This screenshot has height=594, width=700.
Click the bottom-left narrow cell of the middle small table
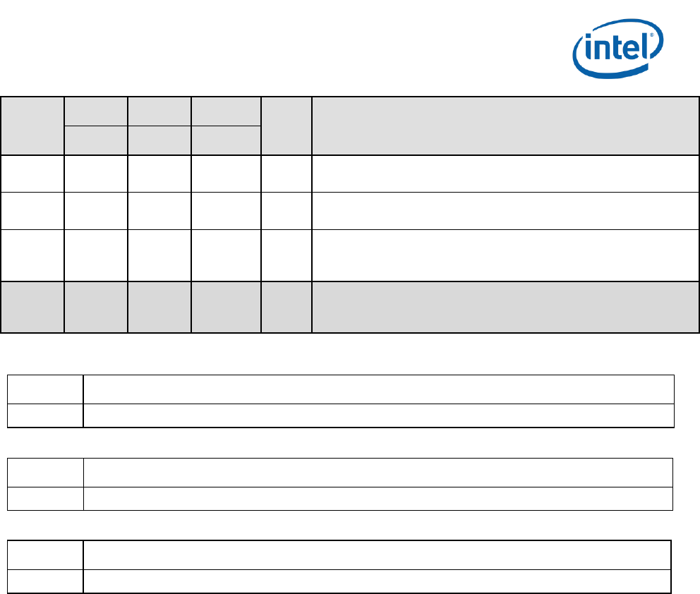click(x=45, y=499)
